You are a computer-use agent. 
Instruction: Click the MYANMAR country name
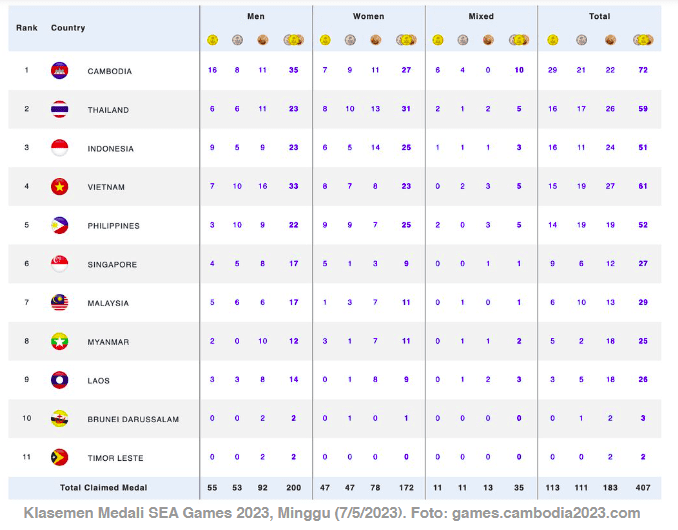108,342
